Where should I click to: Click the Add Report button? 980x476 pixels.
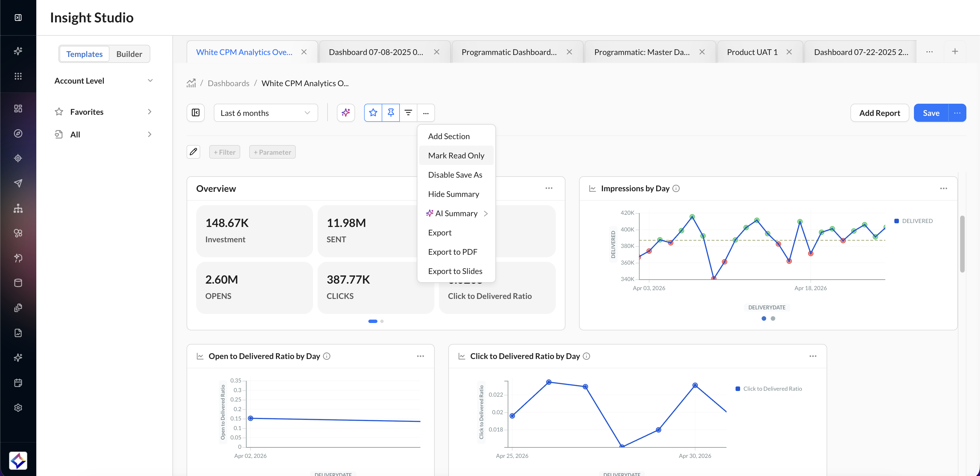pos(879,113)
